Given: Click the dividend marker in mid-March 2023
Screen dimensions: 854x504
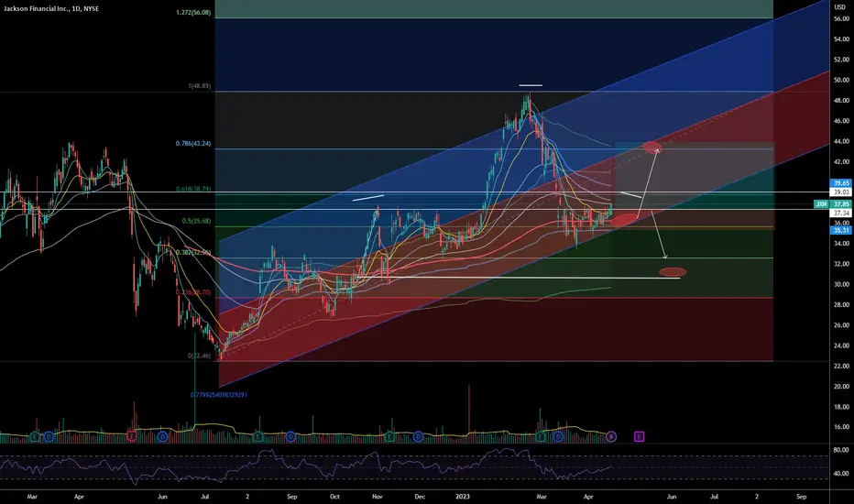Looking at the screenshot, I should coord(558,436).
